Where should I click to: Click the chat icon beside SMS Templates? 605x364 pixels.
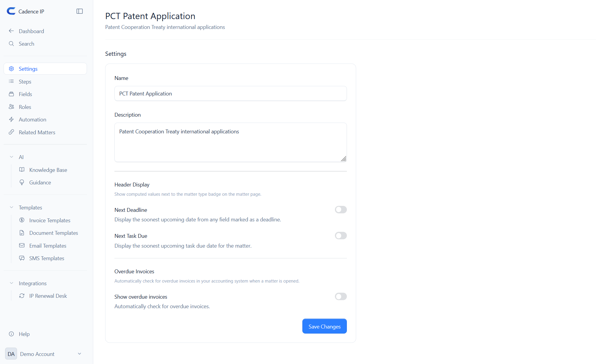(x=22, y=258)
